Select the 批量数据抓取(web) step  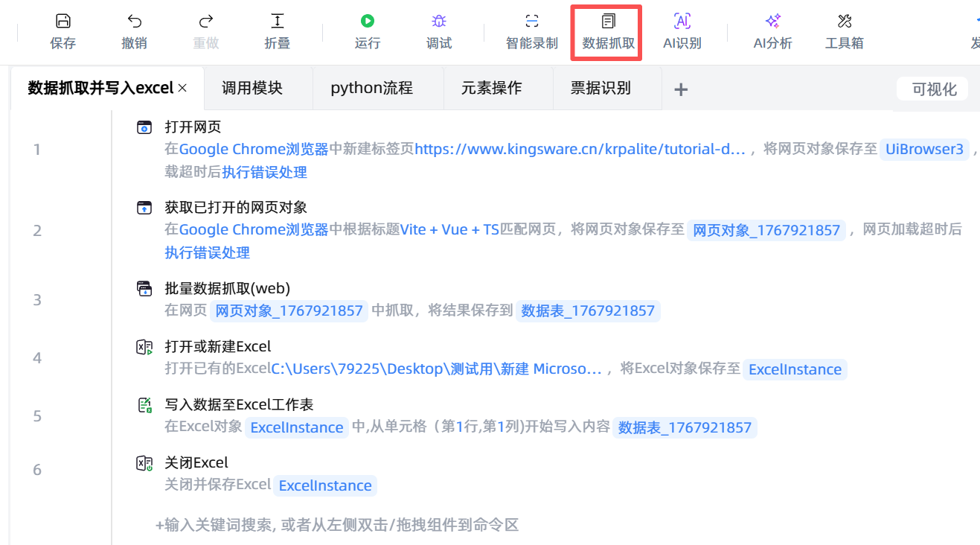point(227,288)
